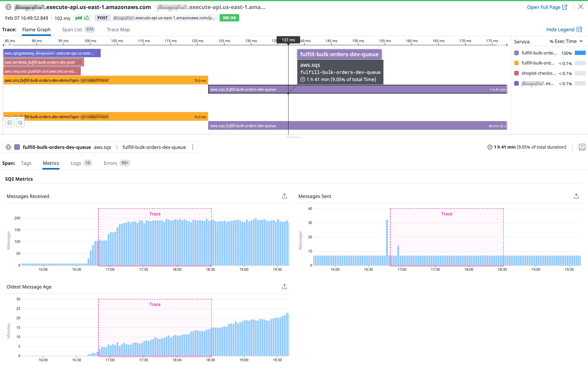588x365 pixels.
Task: Export the Oldest Message Age chart
Action: coord(285,287)
